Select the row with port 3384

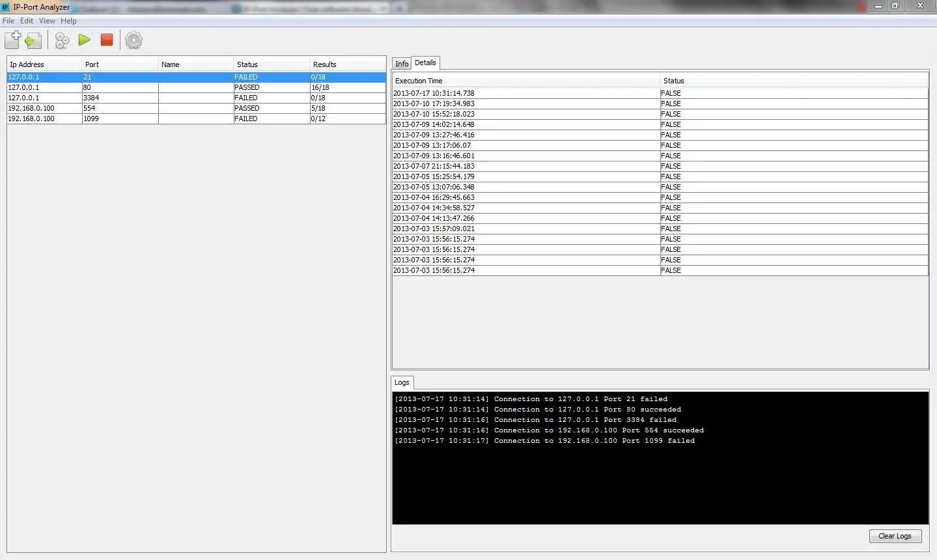[196, 98]
